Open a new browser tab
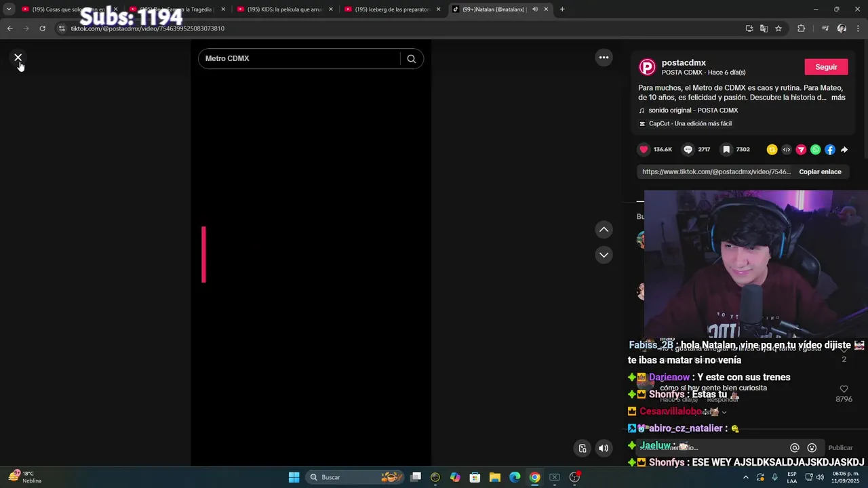The width and height of the screenshot is (868, 488). pos(562,9)
